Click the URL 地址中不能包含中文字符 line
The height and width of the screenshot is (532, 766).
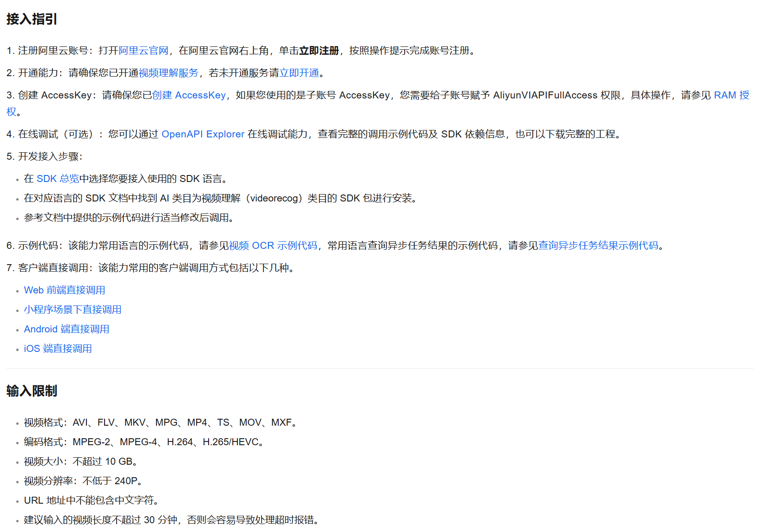point(93,500)
